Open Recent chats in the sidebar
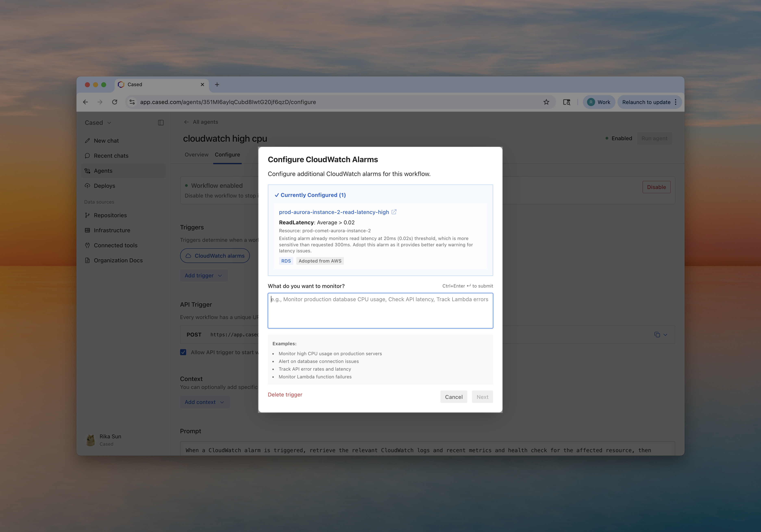This screenshot has width=761, height=532. (87, 155)
